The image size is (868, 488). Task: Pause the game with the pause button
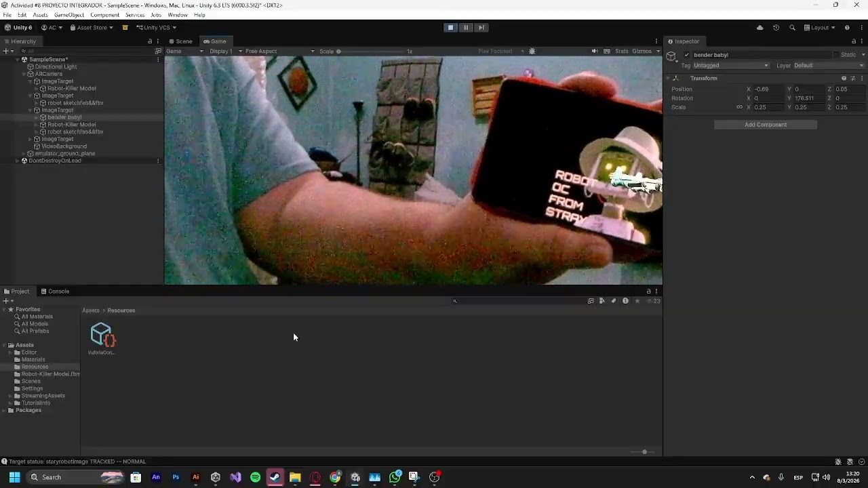(x=466, y=28)
